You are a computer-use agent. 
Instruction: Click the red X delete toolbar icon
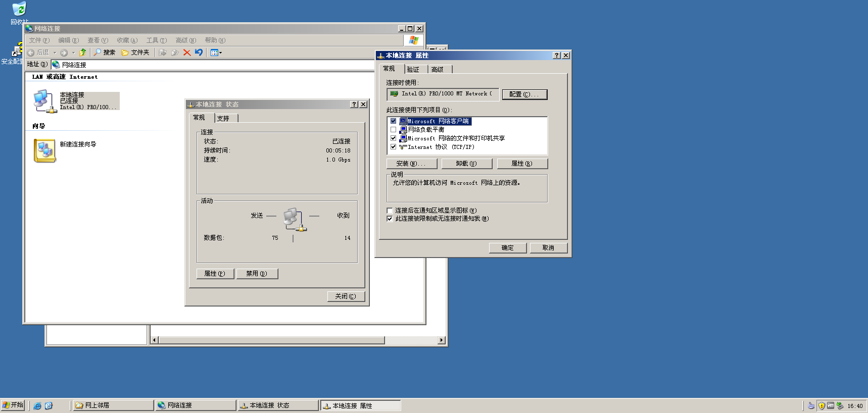[187, 53]
